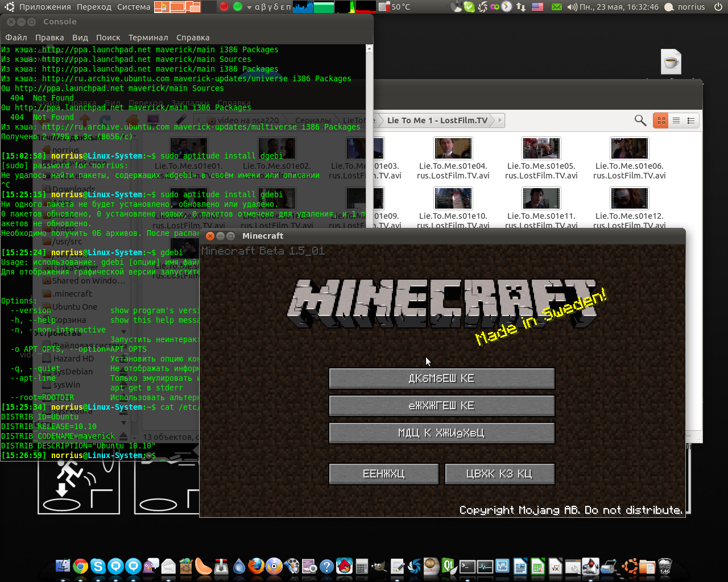This screenshot has height=582, width=728.
Task: Open Переход menu in top panel
Action: point(94,7)
